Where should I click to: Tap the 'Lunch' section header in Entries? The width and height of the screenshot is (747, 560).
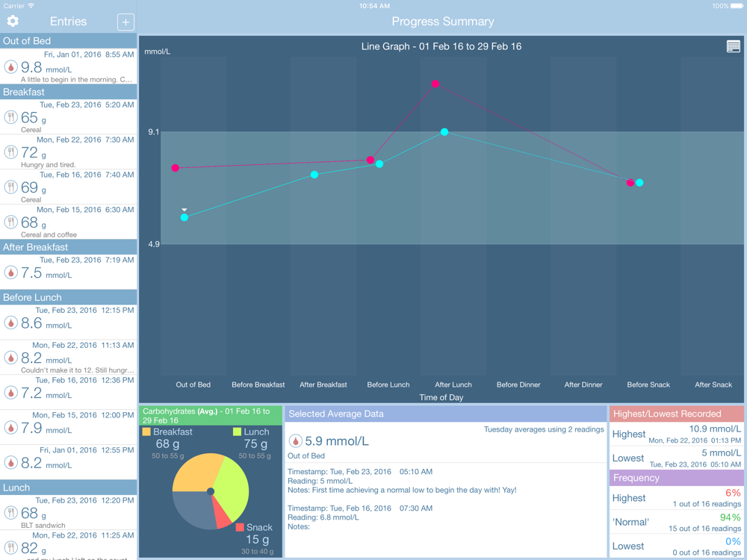[x=69, y=488]
